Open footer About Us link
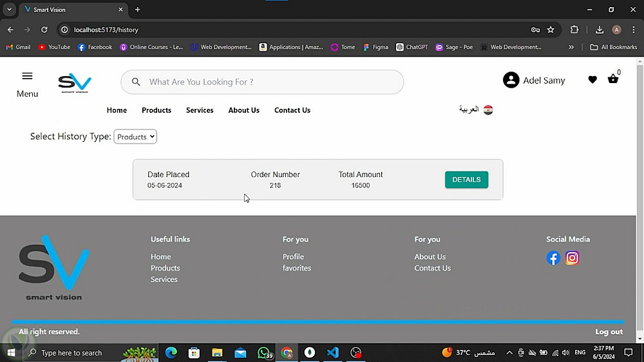This screenshot has width=644, height=362. pyautogui.click(x=430, y=257)
